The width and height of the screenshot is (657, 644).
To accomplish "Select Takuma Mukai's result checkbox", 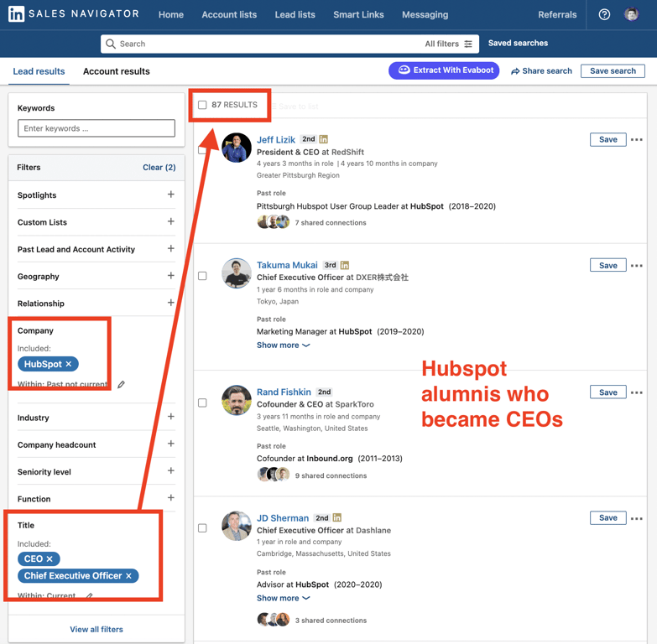I will [x=202, y=276].
